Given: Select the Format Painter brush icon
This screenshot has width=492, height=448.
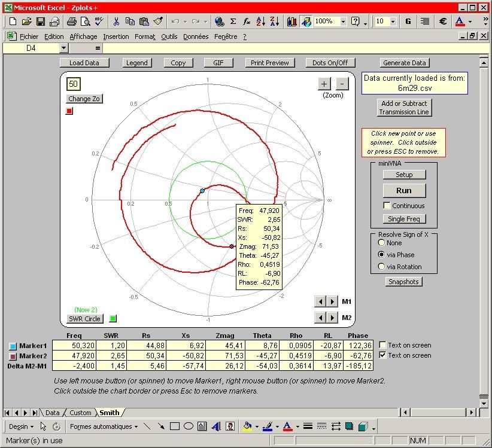Looking at the screenshot, I should (x=158, y=22).
